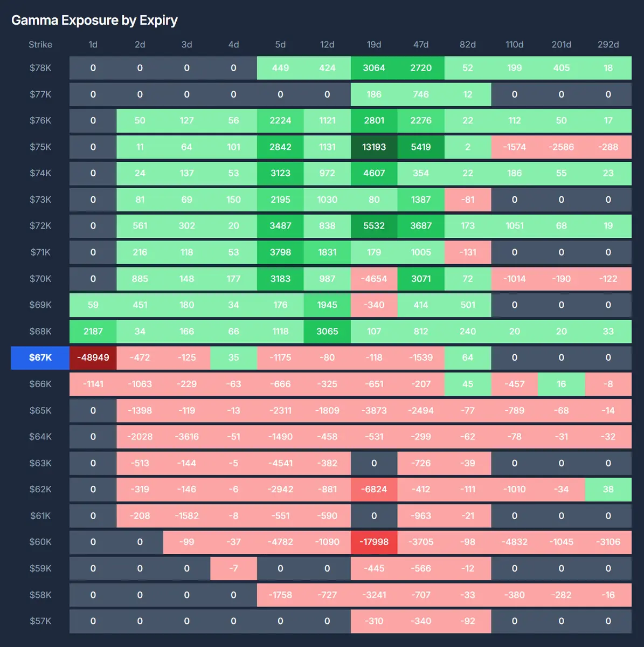Click the -2311 cell in the $65K row

click(x=280, y=410)
